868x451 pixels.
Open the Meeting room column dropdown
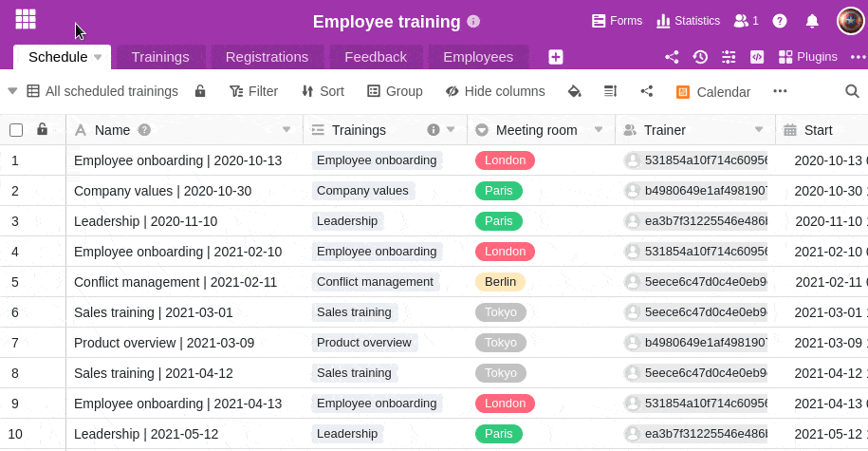599,130
